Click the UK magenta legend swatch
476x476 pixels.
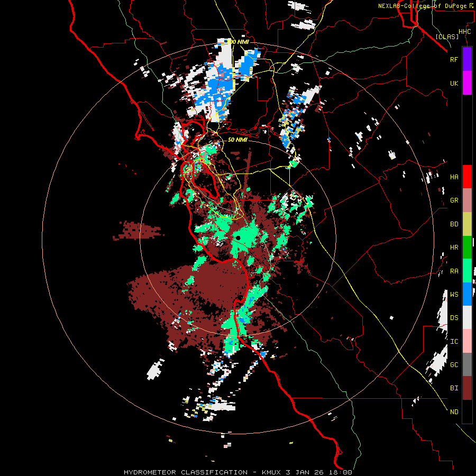click(467, 83)
